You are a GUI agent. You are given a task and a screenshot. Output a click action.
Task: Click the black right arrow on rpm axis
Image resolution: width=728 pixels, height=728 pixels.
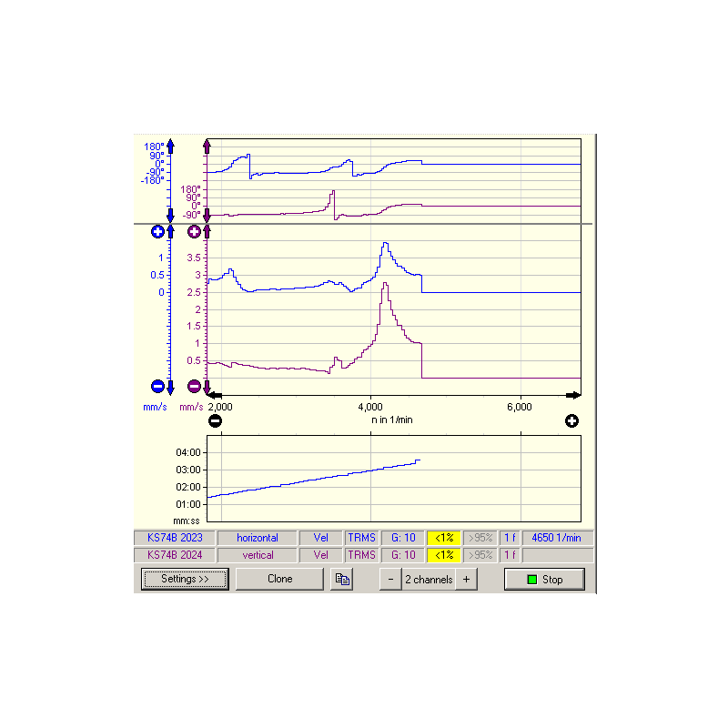pos(573,396)
